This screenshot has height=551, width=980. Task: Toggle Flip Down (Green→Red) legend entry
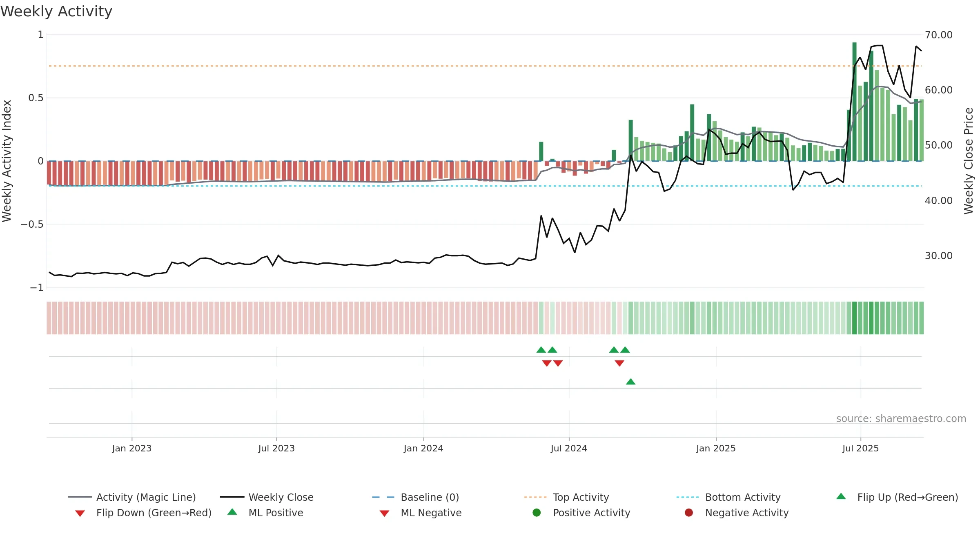coord(143,513)
